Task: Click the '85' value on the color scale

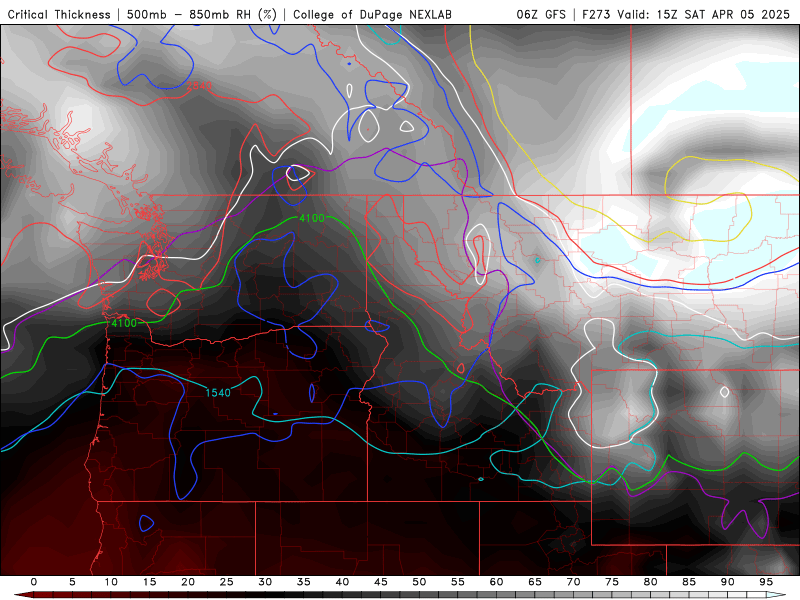Action: click(689, 582)
